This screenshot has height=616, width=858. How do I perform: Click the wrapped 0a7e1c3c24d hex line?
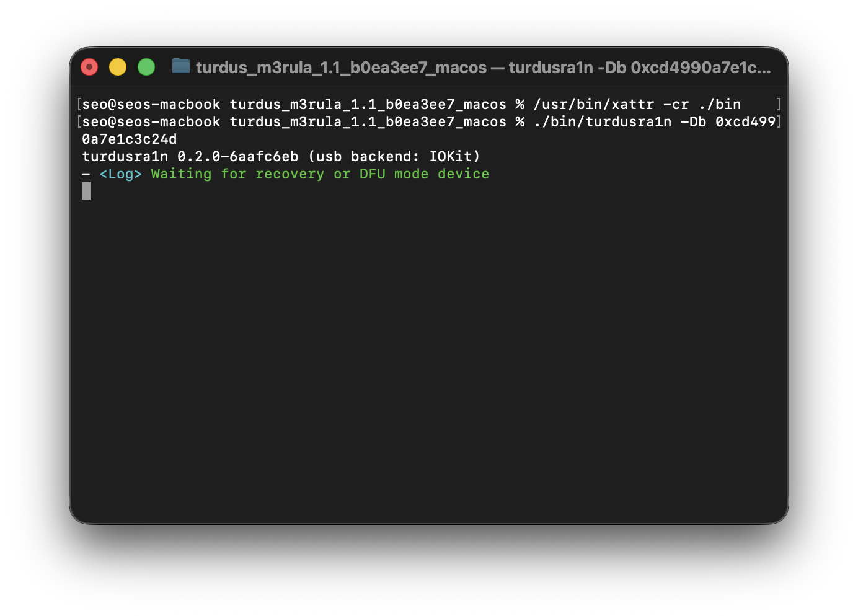tap(129, 139)
